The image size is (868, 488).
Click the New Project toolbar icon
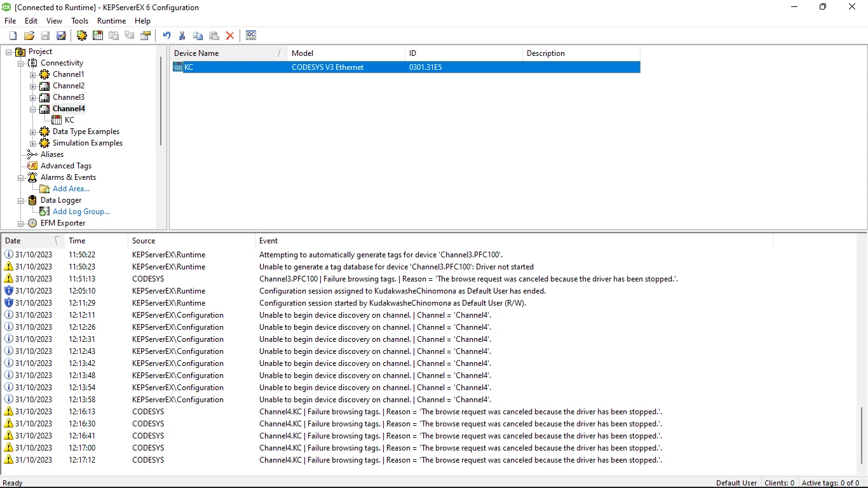pos(13,36)
